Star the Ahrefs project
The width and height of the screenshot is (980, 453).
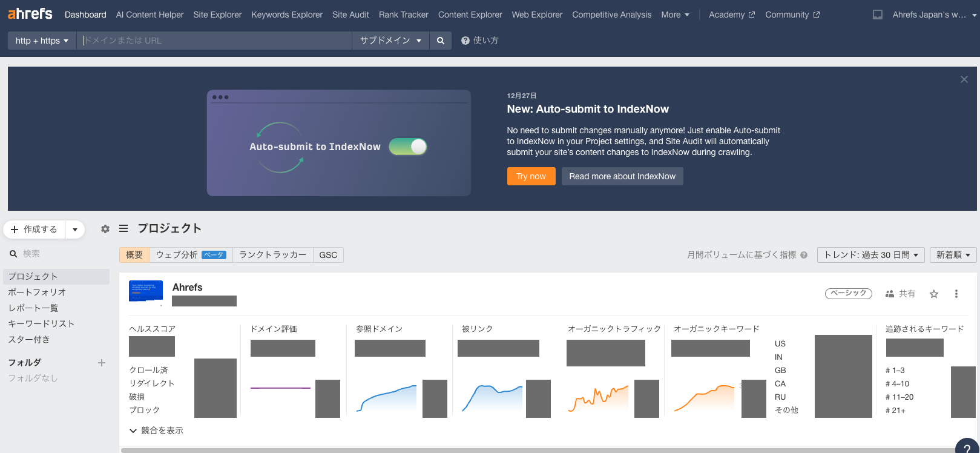point(934,294)
